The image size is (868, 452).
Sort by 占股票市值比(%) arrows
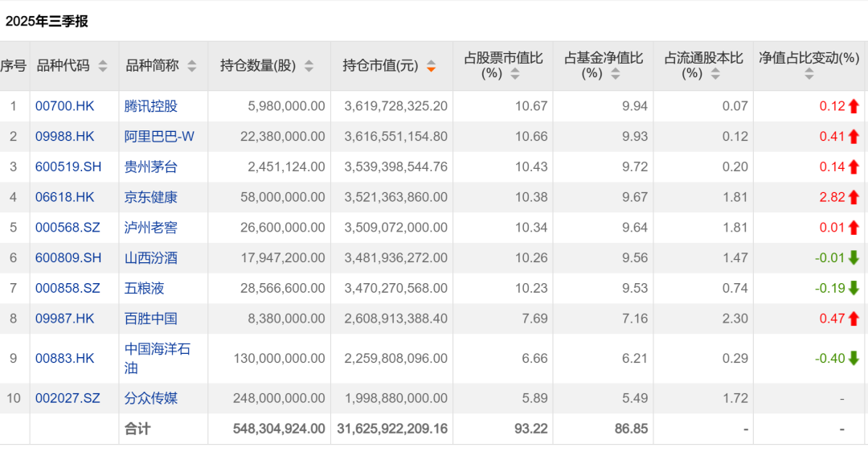pyautogui.click(x=515, y=74)
